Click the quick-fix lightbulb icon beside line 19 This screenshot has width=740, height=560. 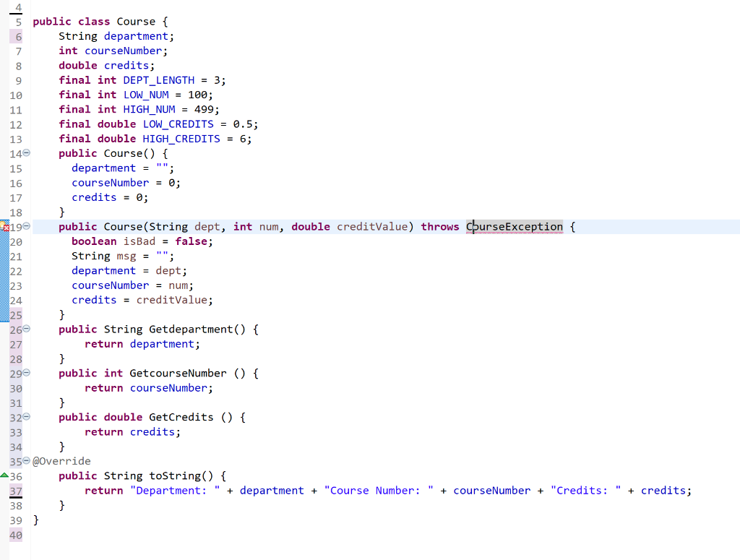pos(4,226)
